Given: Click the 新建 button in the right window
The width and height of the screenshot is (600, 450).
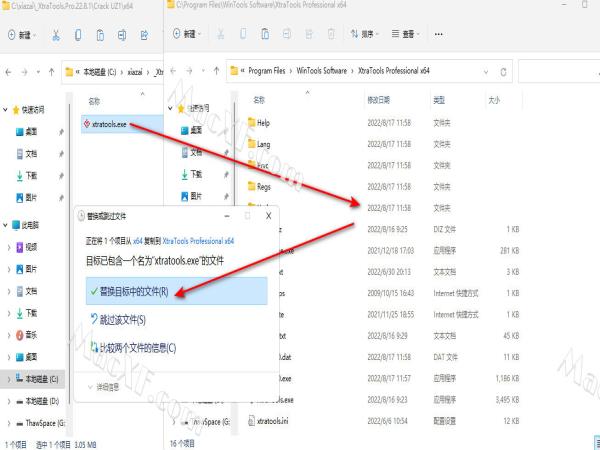Looking at the screenshot, I should [186, 34].
